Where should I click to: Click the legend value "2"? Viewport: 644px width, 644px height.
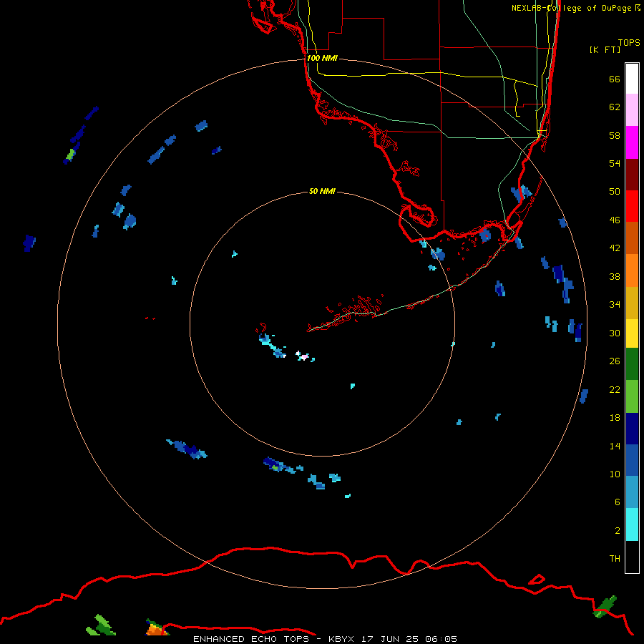pos(617,531)
